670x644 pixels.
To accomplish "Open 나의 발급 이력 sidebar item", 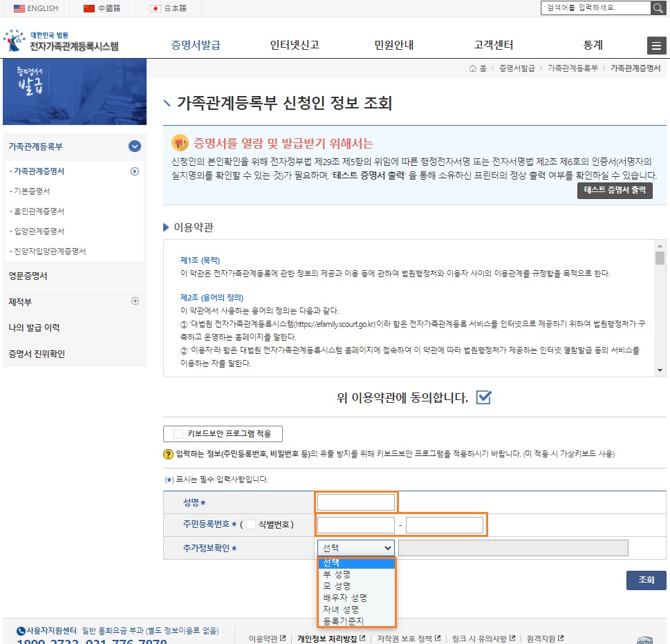I will point(34,328).
